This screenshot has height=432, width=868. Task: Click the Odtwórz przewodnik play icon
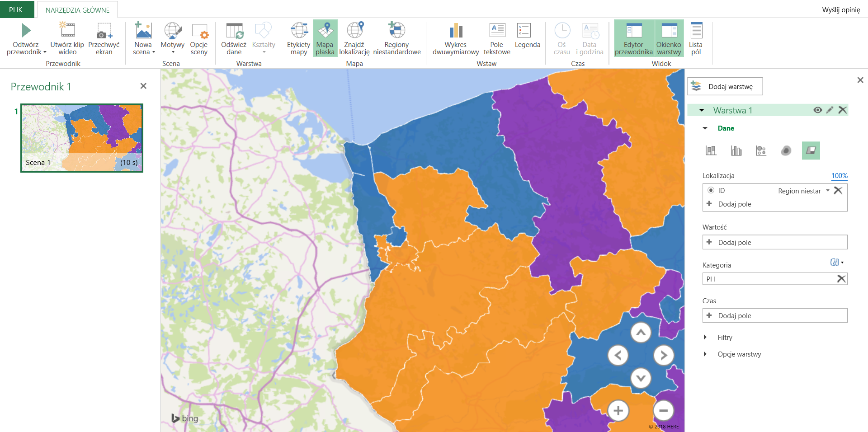pos(26,31)
